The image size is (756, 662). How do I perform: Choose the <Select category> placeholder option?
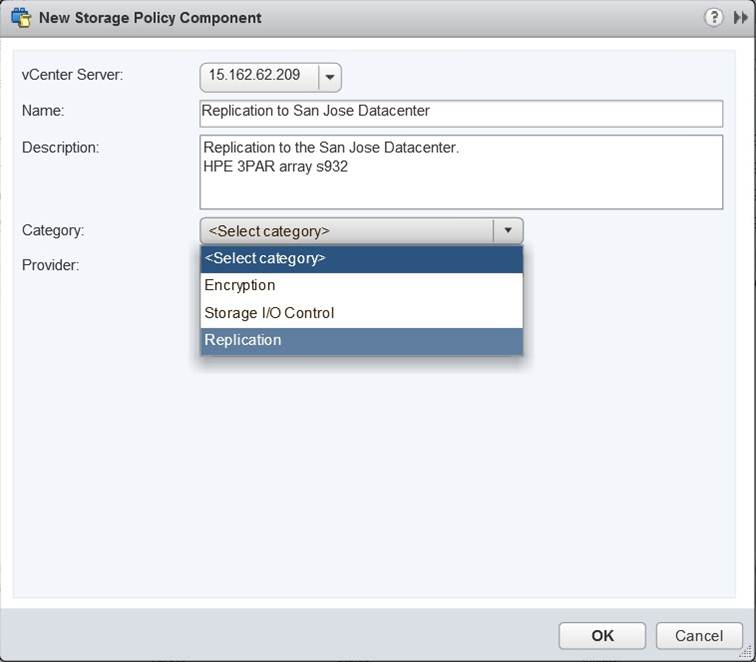(x=361, y=259)
